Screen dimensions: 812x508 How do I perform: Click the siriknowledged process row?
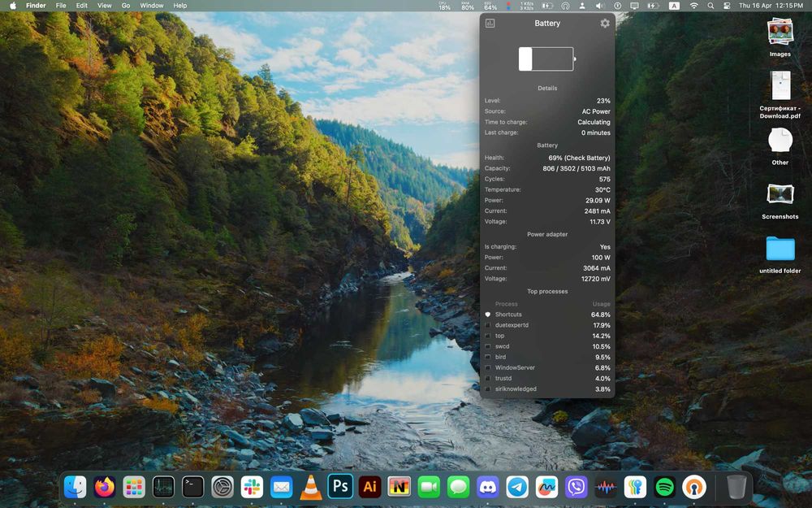point(547,389)
